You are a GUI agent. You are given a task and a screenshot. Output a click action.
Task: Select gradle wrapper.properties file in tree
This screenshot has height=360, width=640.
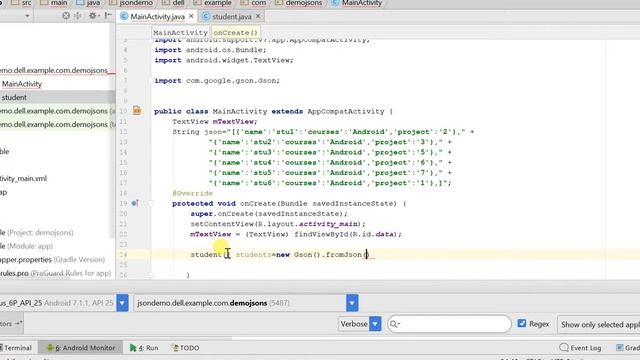tap(52, 260)
